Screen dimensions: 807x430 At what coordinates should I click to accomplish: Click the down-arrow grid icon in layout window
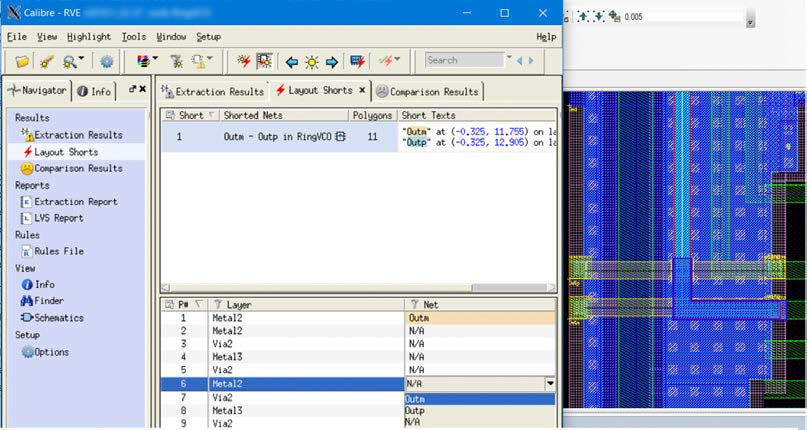point(599,16)
